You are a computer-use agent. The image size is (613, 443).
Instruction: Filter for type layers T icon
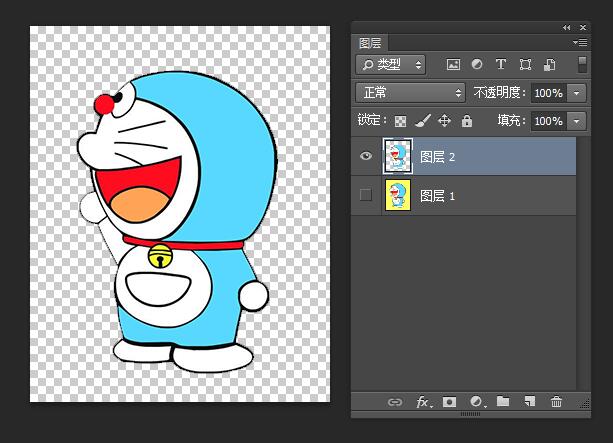(x=501, y=64)
